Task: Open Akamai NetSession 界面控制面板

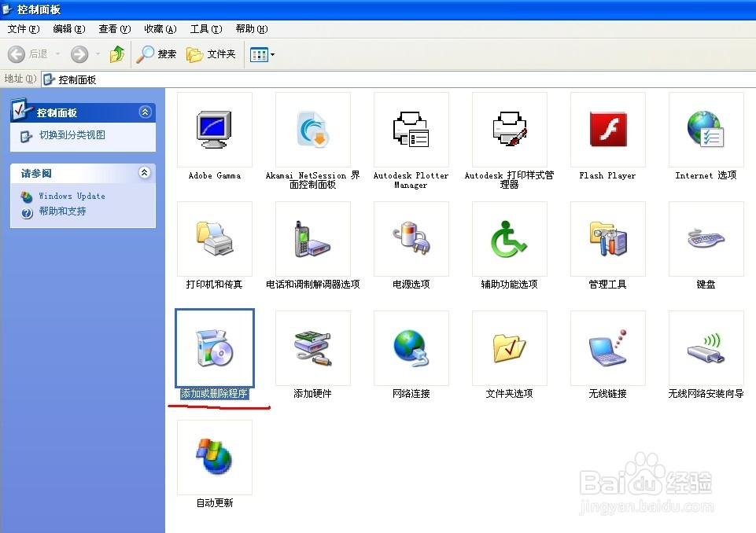Action: (312, 130)
